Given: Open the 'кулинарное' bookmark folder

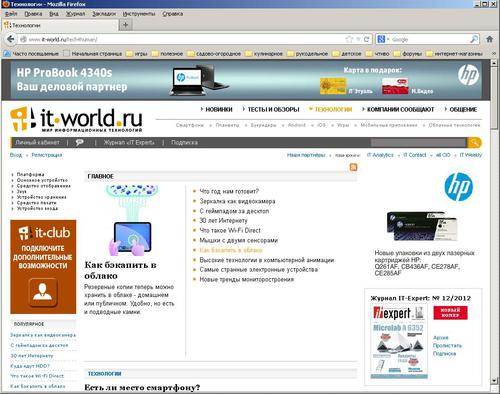Looking at the screenshot, I should [264, 53].
